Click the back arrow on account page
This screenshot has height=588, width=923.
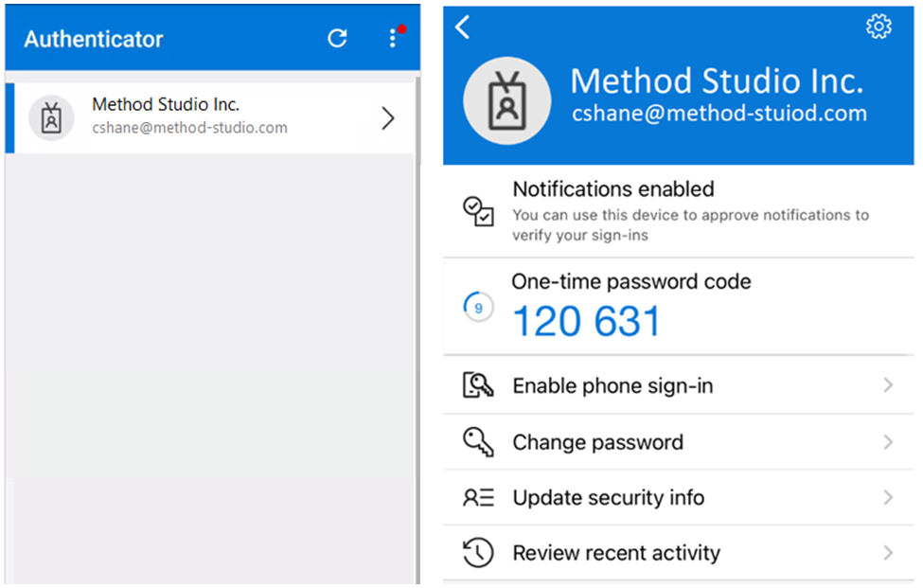463,27
